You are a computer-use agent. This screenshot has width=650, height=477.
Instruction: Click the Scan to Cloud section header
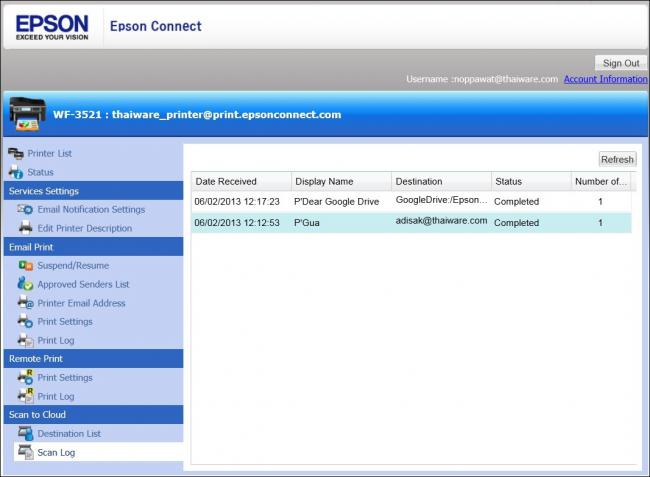tap(93, 414)
